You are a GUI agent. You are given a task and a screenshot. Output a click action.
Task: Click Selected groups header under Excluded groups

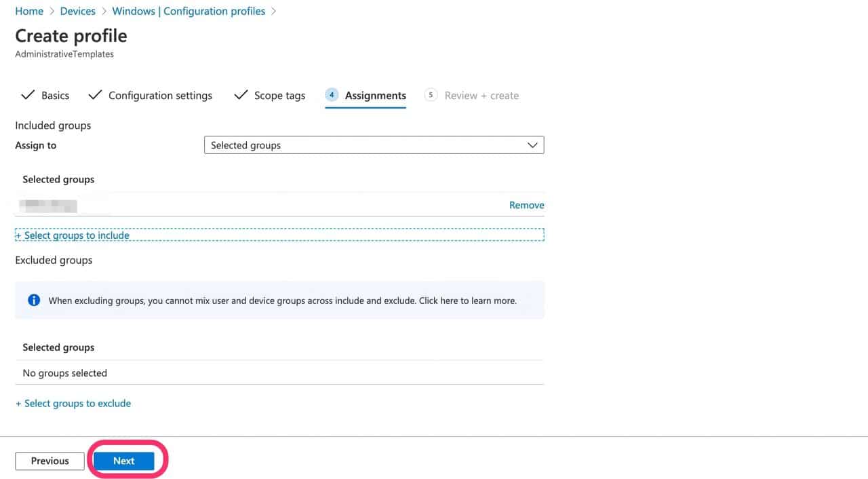coord(58,347)
